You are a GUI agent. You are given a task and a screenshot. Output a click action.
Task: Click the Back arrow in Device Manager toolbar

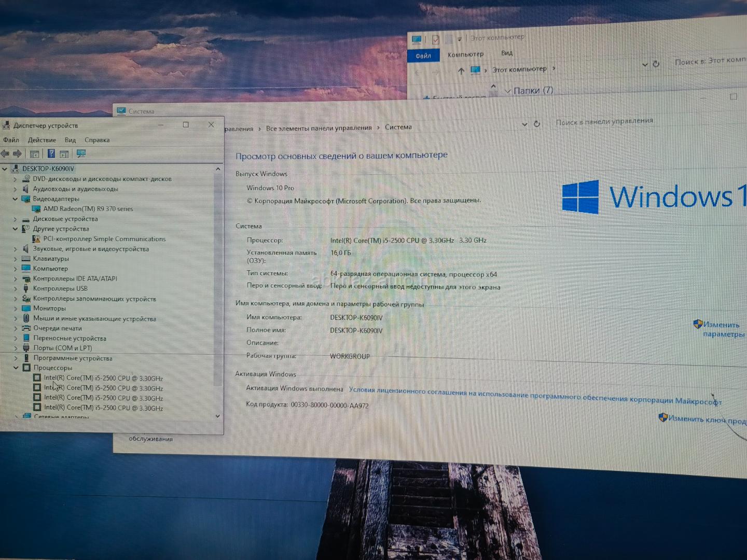click(x=5, y=153)
